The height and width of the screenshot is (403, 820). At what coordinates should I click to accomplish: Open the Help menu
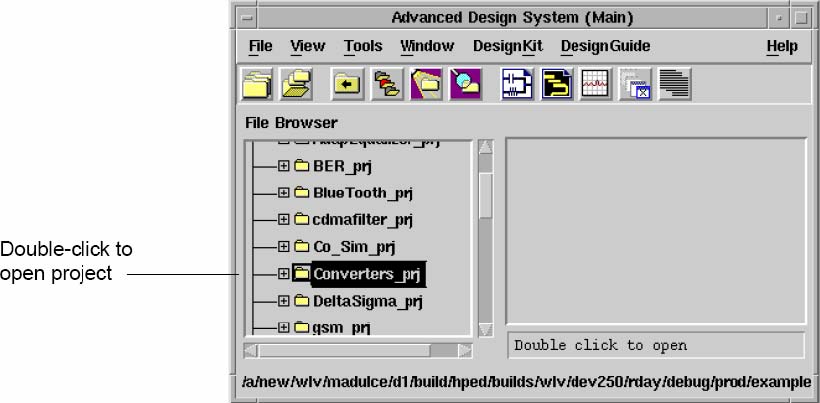coord(782,46)
